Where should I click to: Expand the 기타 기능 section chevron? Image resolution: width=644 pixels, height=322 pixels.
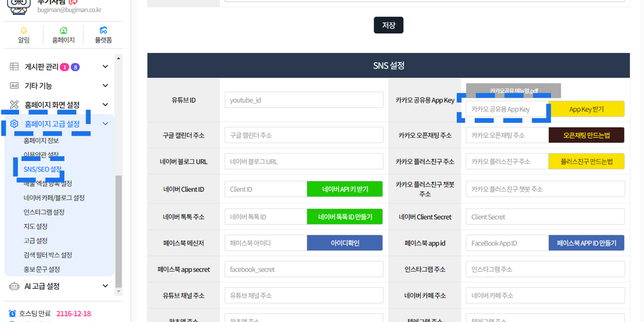tap(105, 86)
